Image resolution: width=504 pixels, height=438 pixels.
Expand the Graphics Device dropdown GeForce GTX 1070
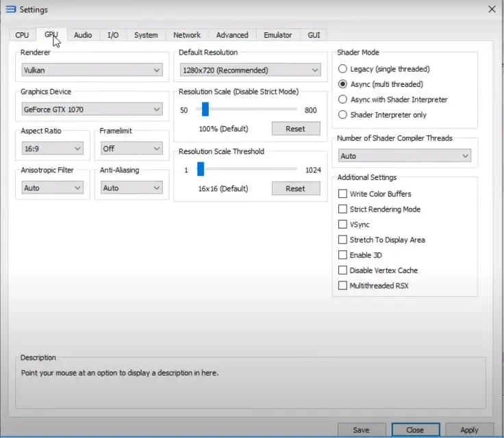[x=92, y=109]
